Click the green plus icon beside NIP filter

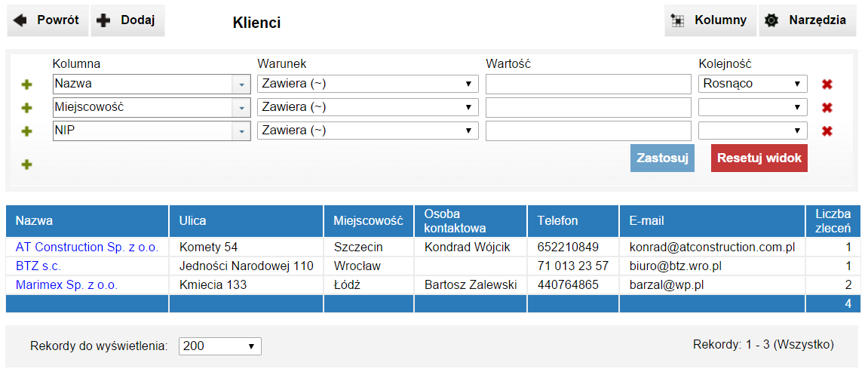tap(27, 131)
